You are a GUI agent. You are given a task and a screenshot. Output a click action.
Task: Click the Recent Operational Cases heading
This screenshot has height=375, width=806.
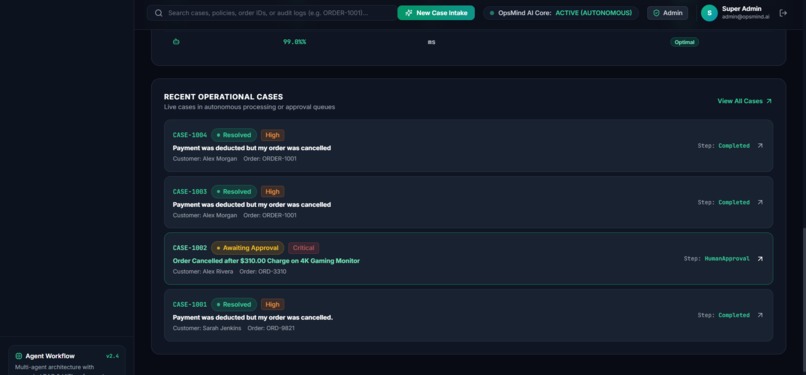coord(223,97)
